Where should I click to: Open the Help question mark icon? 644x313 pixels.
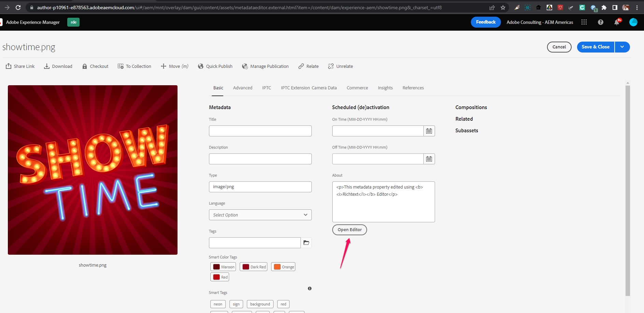pyautogui.click(x=601, y=22)
